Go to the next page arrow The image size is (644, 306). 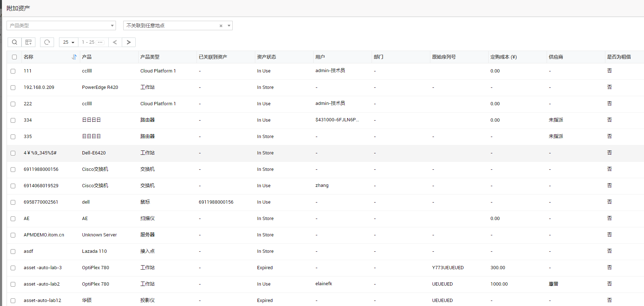(129, 42)
